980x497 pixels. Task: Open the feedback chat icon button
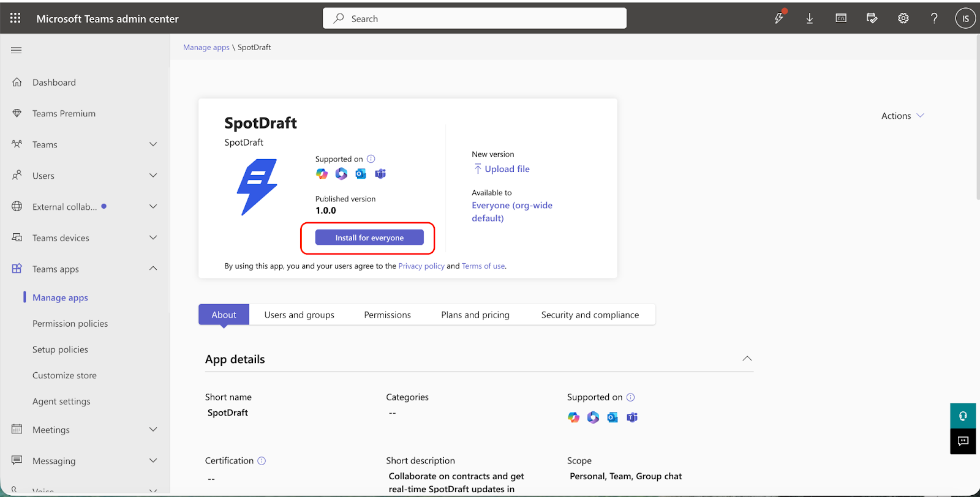click(963, 441)
